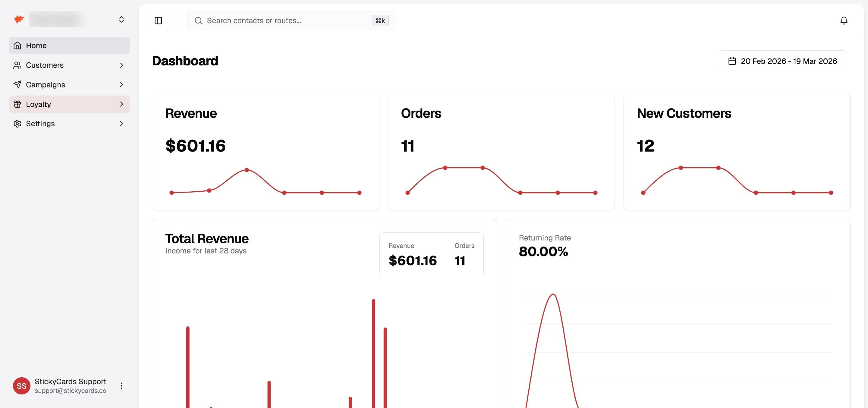Viewport: 868px width, 408px height.
Task: Click the New Customers card title
Action: click(684, 113)
